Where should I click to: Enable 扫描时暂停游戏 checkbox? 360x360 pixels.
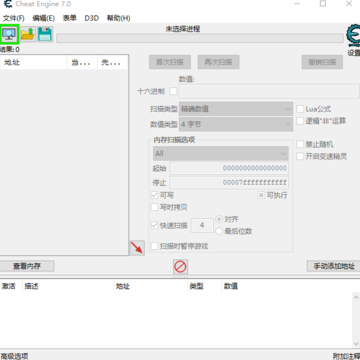point(154,246)
